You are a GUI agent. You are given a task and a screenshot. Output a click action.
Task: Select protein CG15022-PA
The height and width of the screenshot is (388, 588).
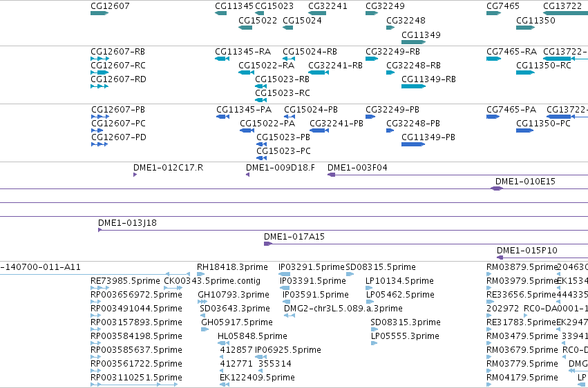pyautogui.click(x=267, y=123)
